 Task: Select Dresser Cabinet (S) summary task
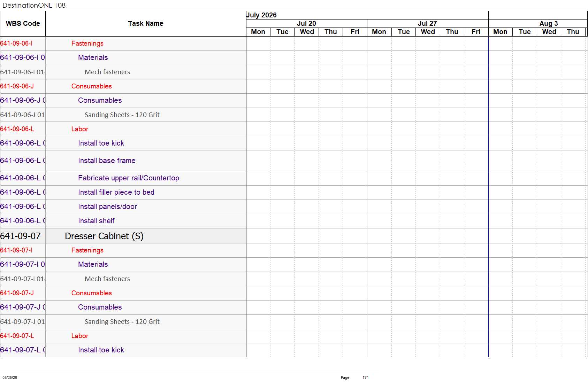tap(104, 236)
